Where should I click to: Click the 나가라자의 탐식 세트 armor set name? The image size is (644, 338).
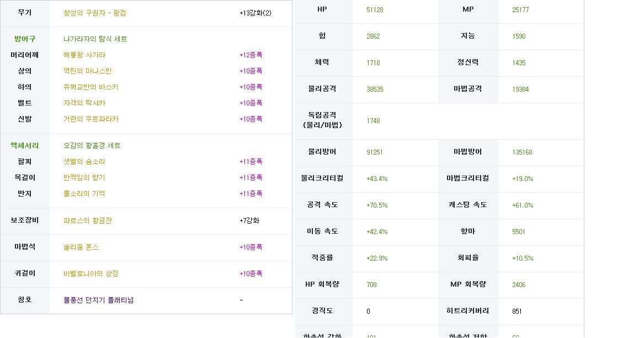[x=95, y=39]
